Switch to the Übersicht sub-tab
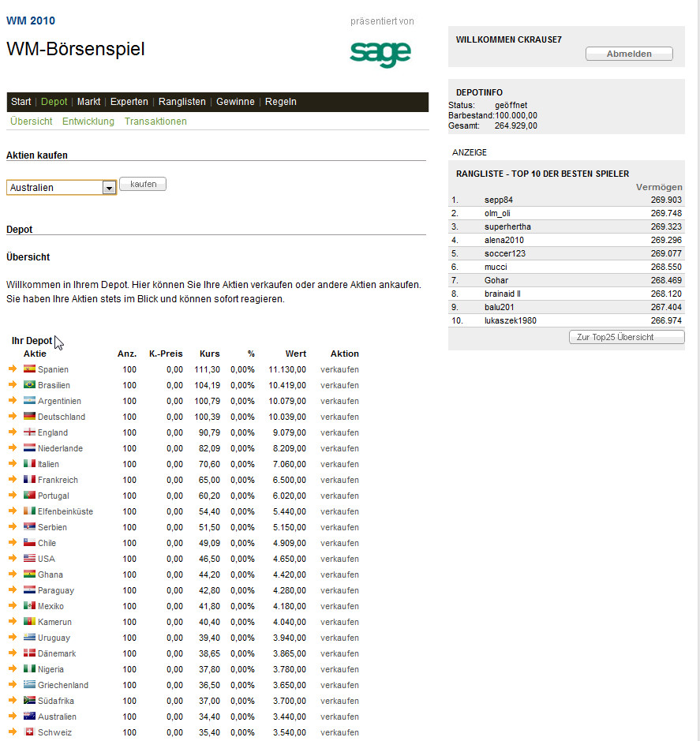This screenshot has width=700, height=741. (x=32, y=122)
